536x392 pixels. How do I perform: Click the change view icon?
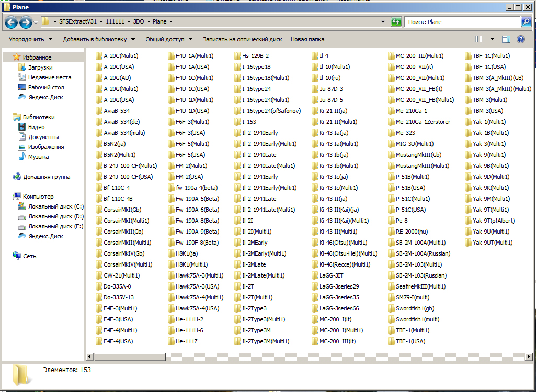tap(479, 39)
